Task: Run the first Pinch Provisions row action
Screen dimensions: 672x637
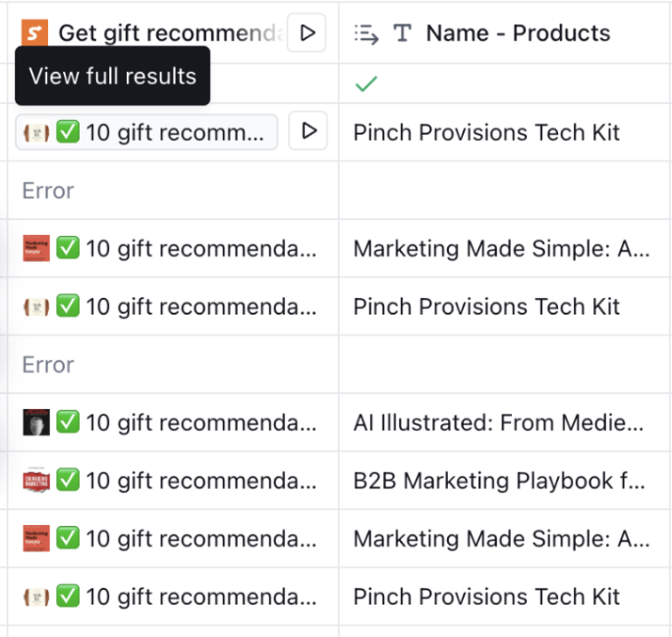Action: click(308, 131)
